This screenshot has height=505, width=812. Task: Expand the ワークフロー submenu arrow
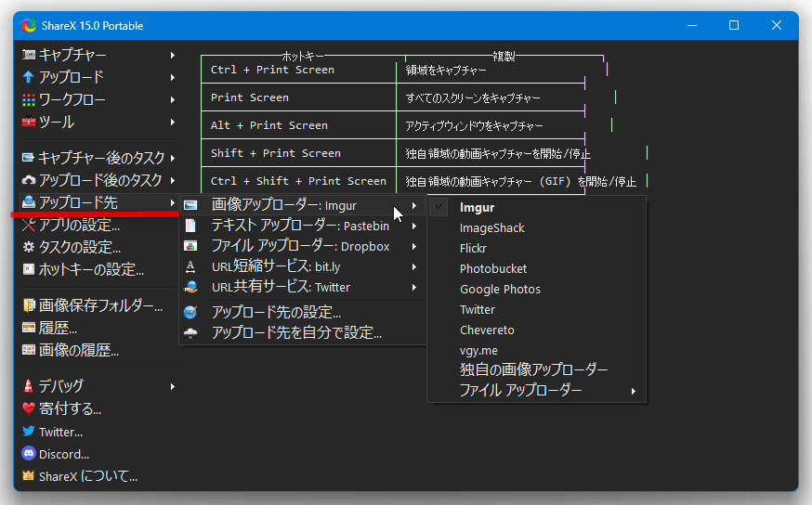coord(173,99)
